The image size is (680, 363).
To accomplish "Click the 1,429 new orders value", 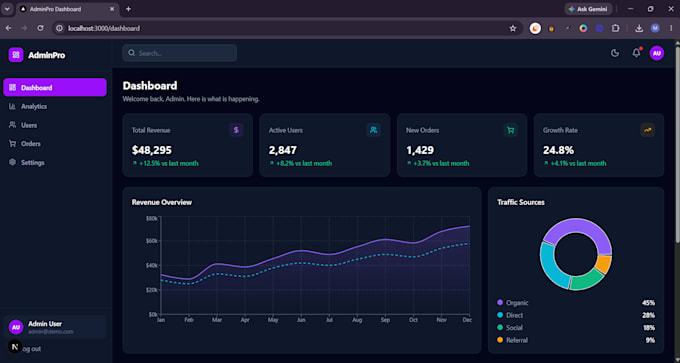I will (420, 150).
